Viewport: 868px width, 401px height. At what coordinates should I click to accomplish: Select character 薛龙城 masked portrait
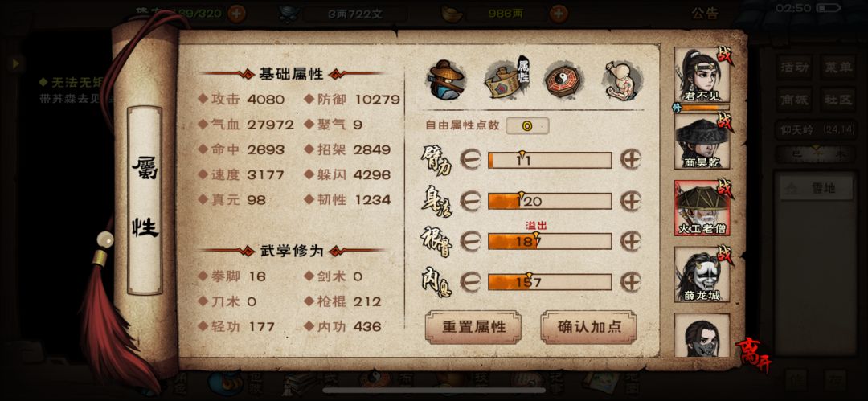click(x=702, y=274)
